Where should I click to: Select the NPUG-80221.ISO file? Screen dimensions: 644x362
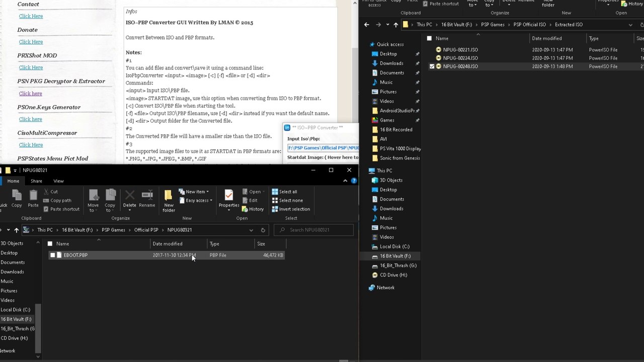(x=460, y=50)
